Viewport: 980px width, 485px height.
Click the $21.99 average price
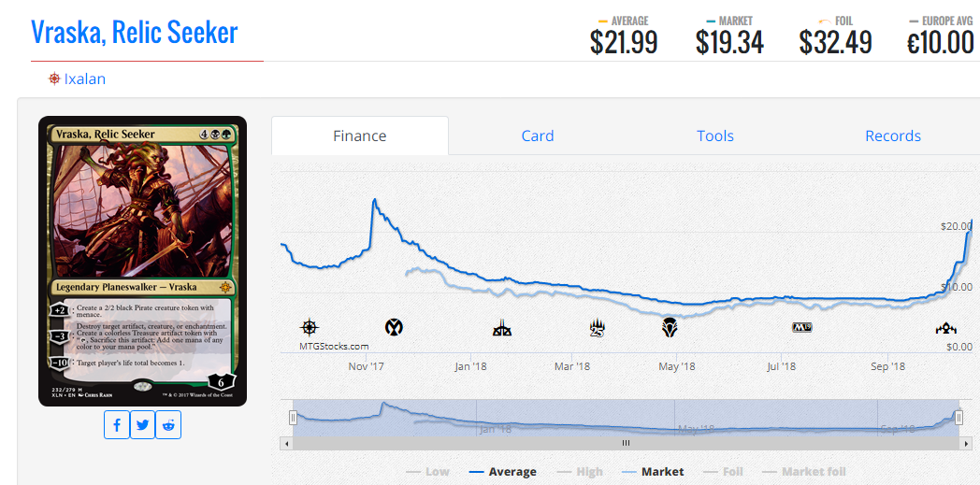coord(624,42)
